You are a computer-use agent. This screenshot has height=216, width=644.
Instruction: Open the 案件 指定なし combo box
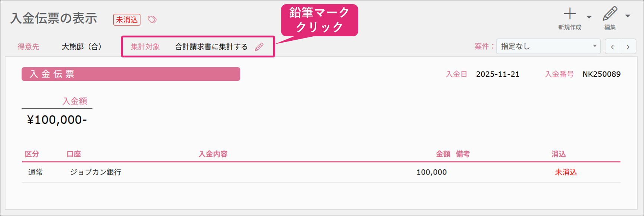coord(548,47)
